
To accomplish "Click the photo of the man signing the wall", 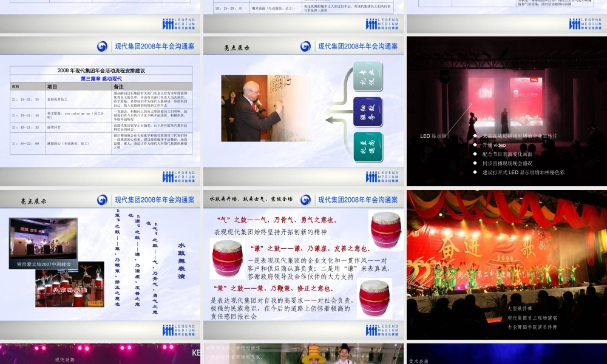I will [x=266, y=109].
